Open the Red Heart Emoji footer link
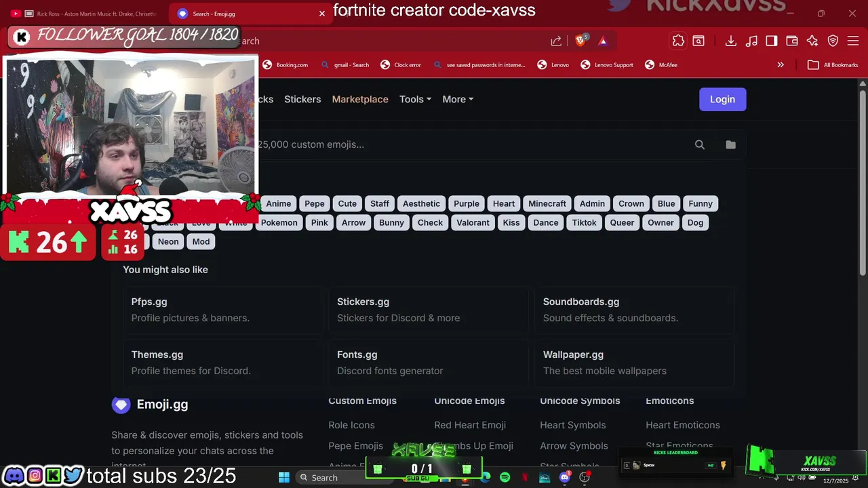 (x=470, y=425)
